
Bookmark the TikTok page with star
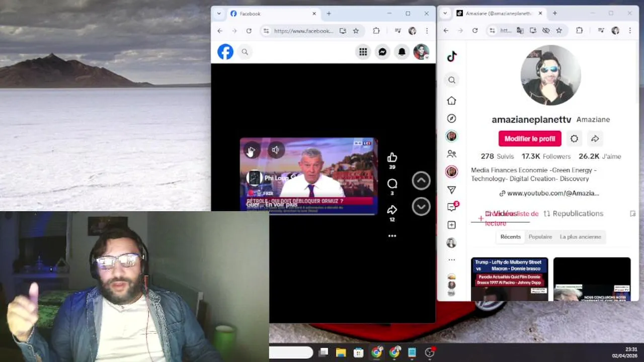pos(559,31)
